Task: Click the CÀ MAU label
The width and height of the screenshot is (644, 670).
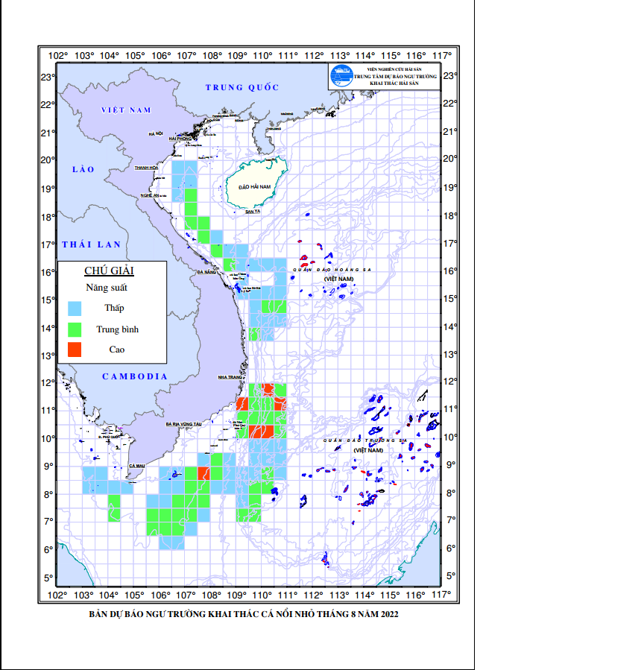Action: click(x=136, y=466)
